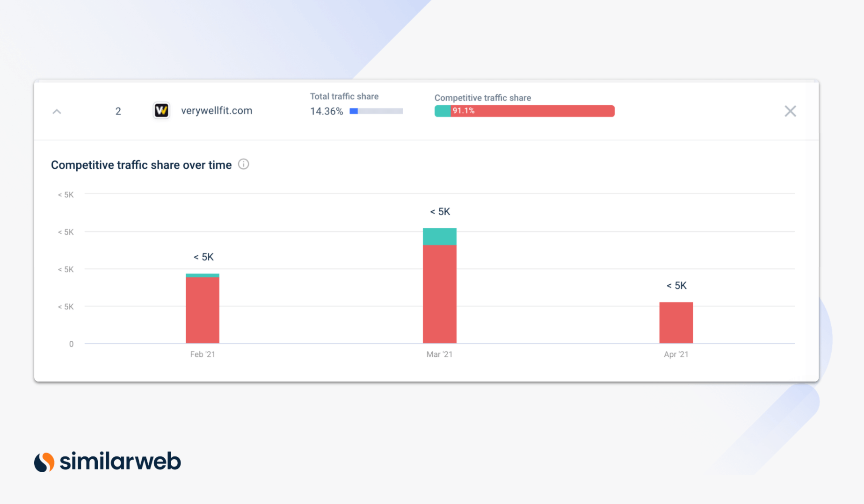Select the teal Mar '21 bar segment
The image size is (864, 504).
click(x=440, y=237)
